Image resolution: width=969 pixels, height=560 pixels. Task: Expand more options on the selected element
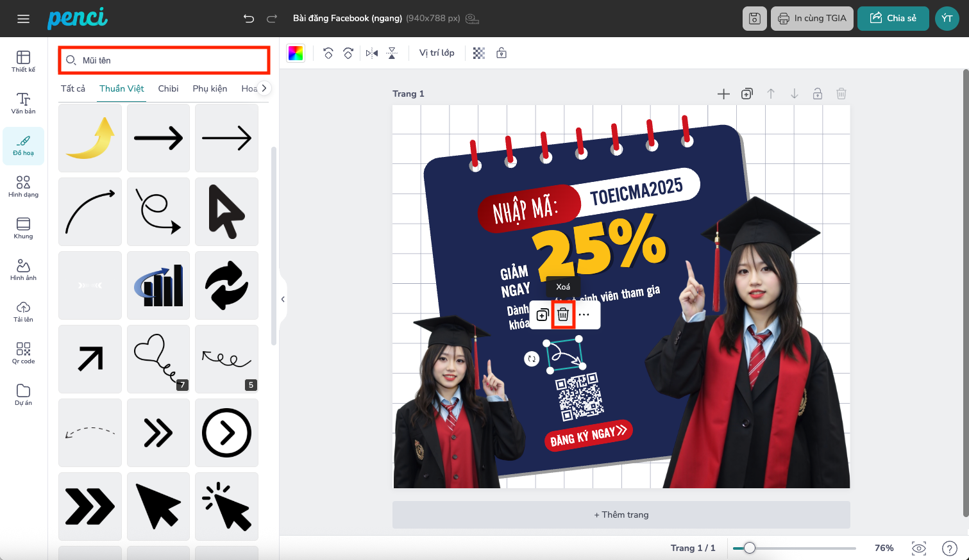tap(584, 315)
